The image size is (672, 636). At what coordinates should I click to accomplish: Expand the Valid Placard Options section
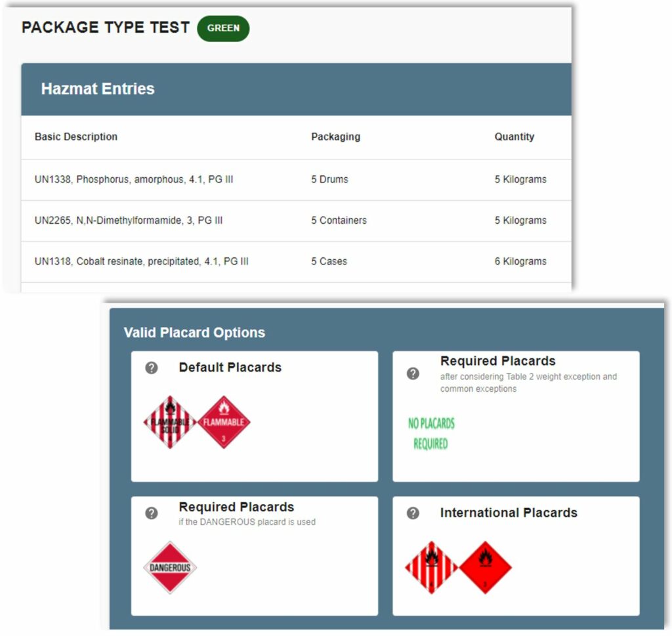point(194,333)
